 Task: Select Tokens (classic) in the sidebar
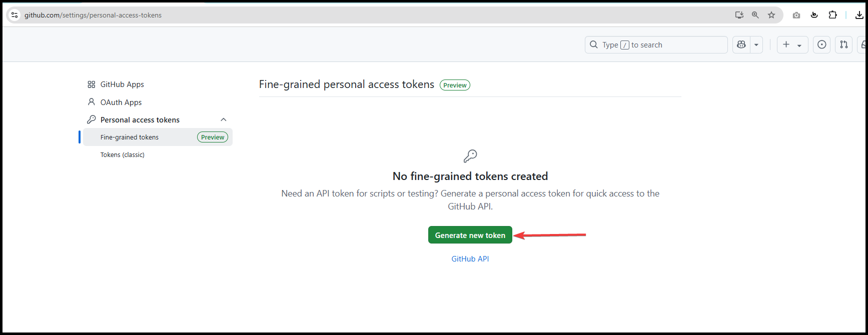tap(123, 154)
